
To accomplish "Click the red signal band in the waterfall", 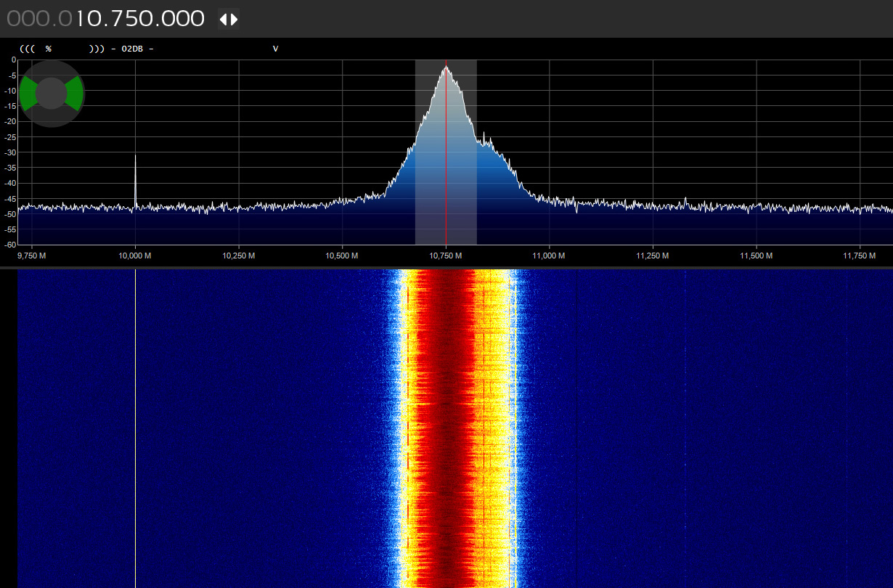I will [x=446, y=428].
